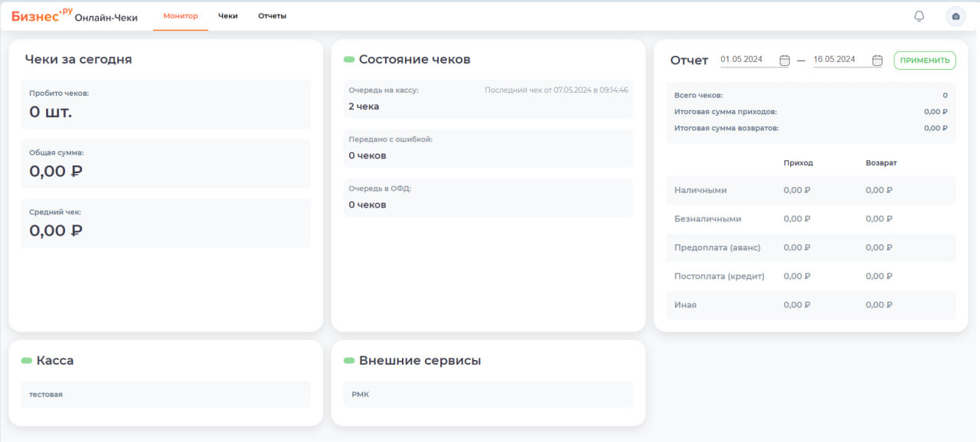The height and width of the screenshot is (442, 980).
Task: Apply report period with ПРИМЕНИТЬ button
Action: point(925,61)
